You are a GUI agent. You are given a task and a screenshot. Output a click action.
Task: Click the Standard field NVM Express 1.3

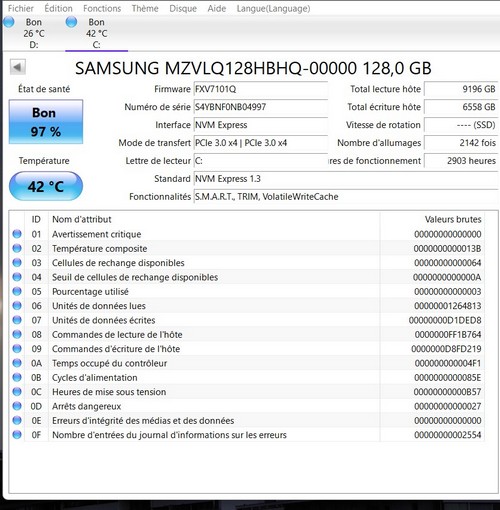pos(346,179)
